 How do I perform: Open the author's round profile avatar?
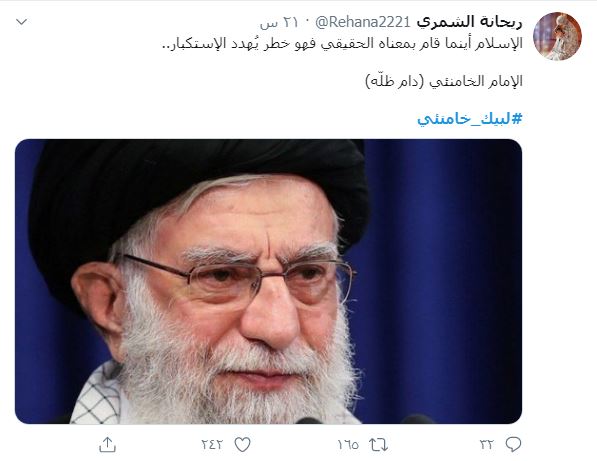[557, 36]
